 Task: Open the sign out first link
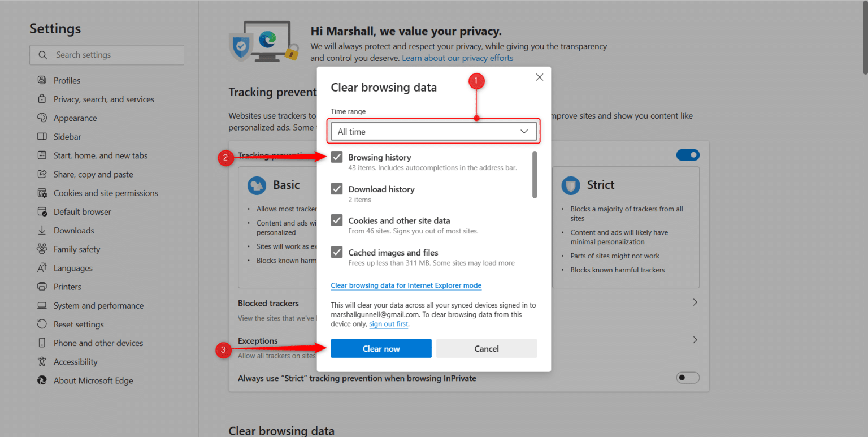point(389,324)
